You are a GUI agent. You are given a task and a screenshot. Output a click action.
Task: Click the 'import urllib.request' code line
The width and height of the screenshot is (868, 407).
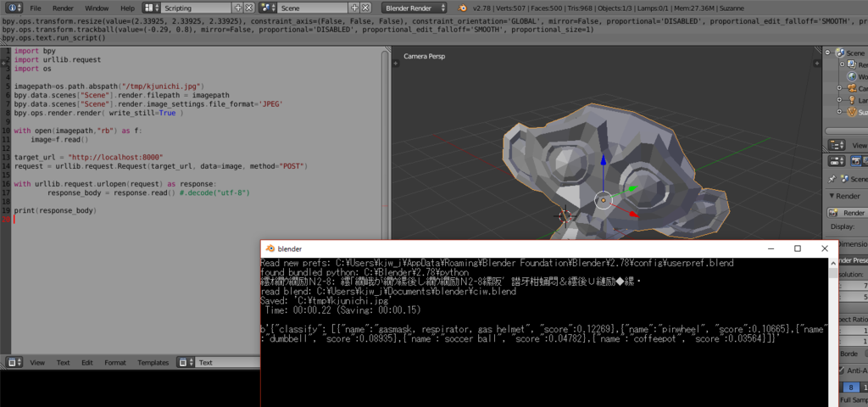(x=58, y=60)
